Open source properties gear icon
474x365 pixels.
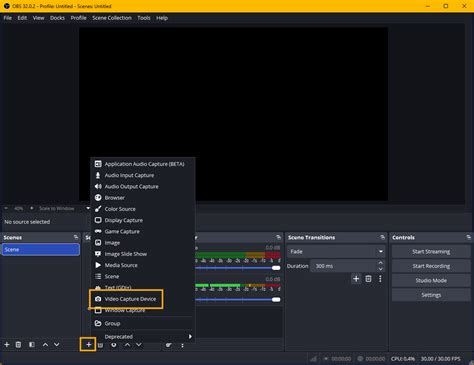(114, 345)
